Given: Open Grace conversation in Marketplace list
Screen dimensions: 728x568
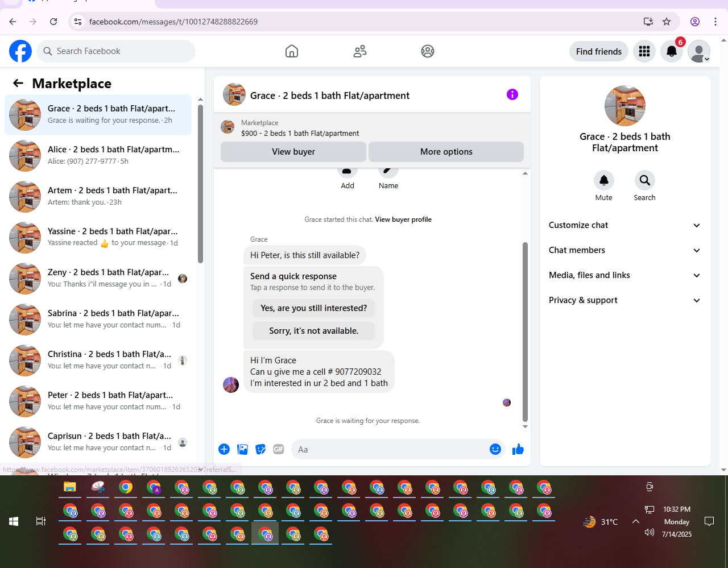Looking at the screenshot, I should pyautogui.click(x=98, y=115).
